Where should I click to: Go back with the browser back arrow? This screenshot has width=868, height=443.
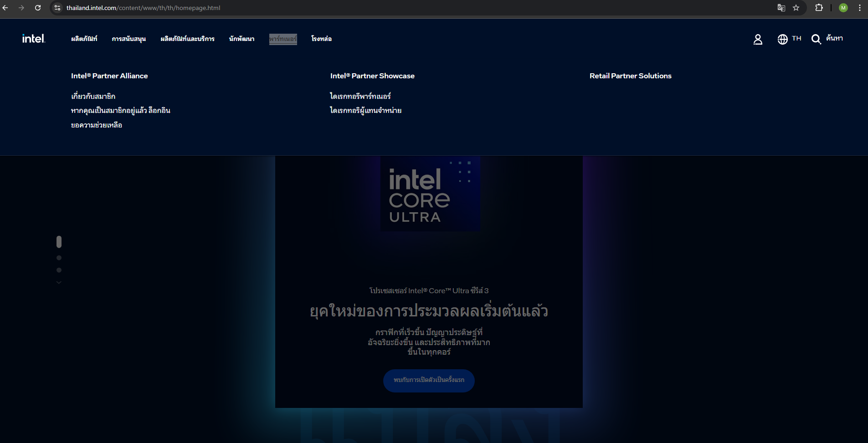5,8
